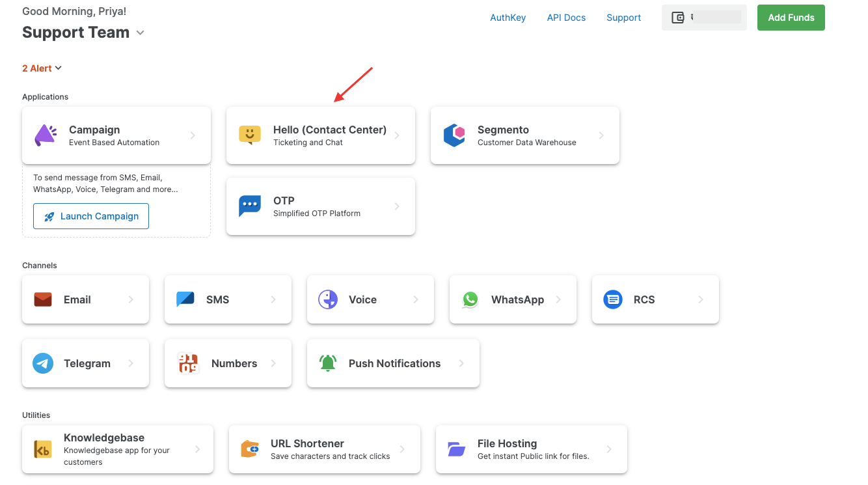The height and width of the screenshot is (485, 868).
Task: Click the chevron on URL Shortener card
Action: [x=402, y=449]
